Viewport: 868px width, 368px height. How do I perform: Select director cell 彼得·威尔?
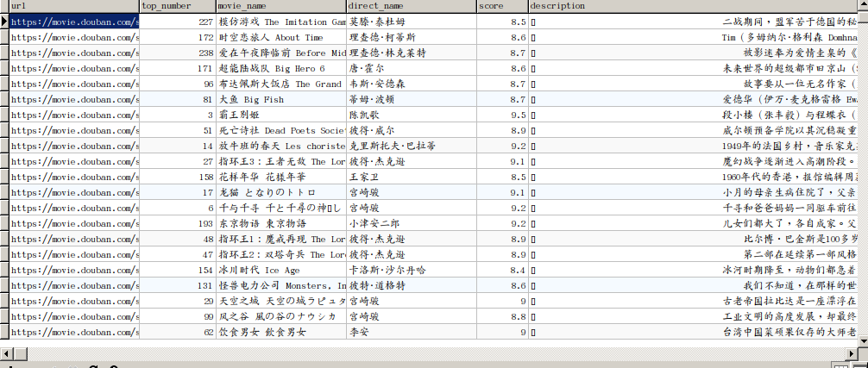(412, 130)
